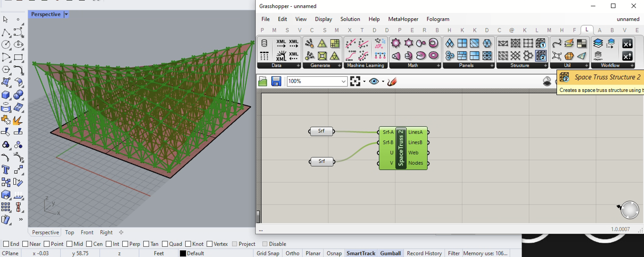Click the layers stack icon in Workflow panel
644x257 pixels.
pos(598,44)
